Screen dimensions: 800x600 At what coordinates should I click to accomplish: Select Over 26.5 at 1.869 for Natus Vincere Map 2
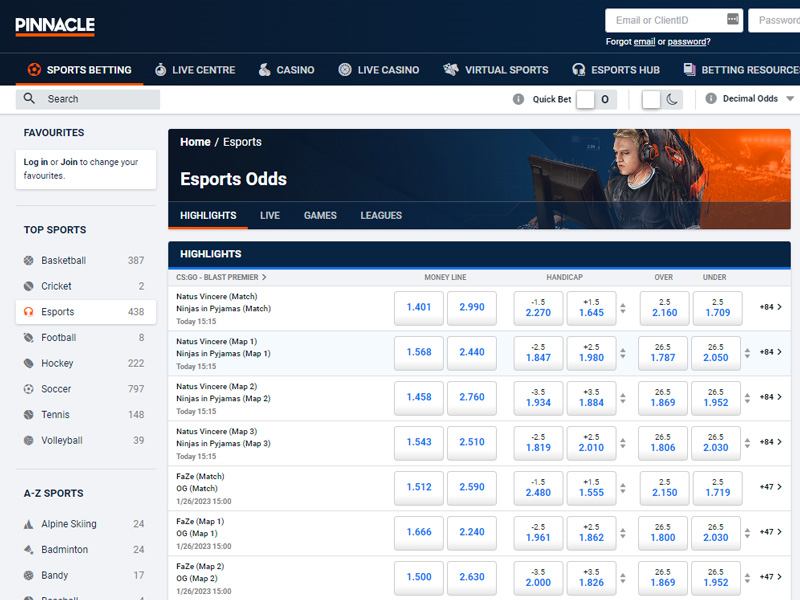pos(663,397)
